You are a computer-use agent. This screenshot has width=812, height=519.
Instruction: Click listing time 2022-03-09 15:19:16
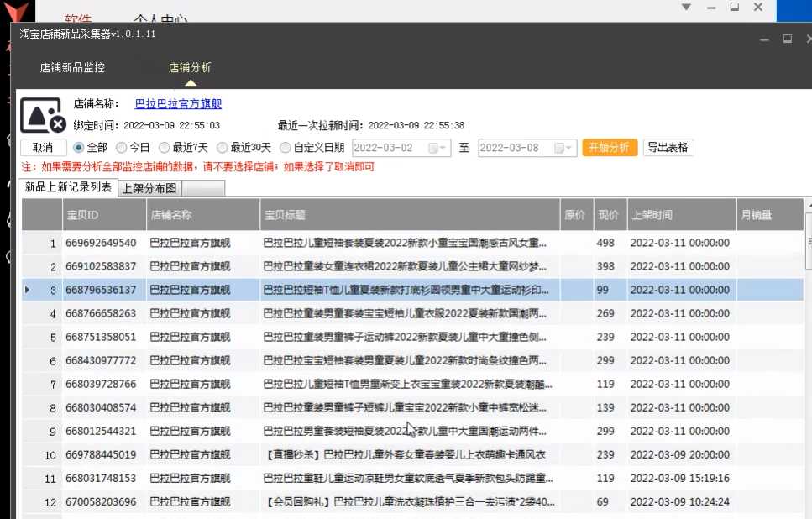(x=680, y=479)
